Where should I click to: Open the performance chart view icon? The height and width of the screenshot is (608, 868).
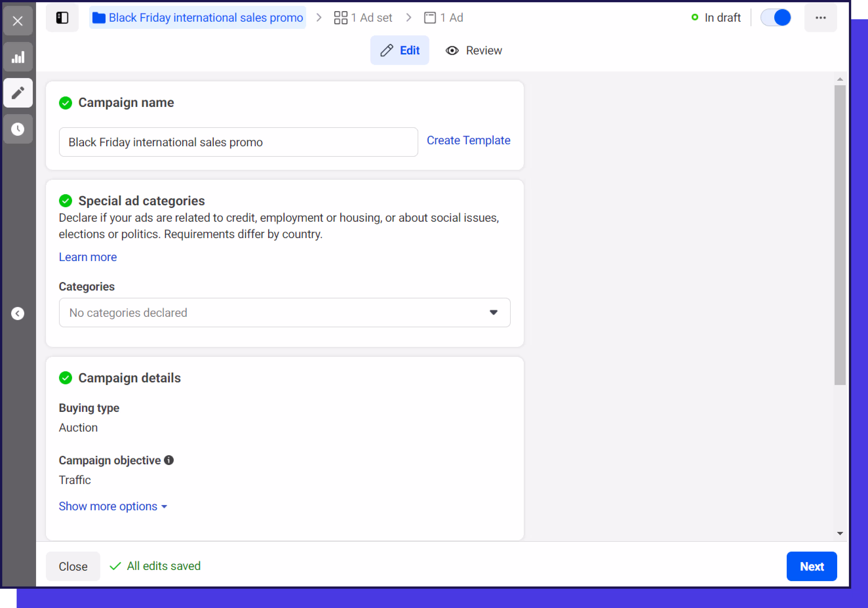[x=18, y=57]
